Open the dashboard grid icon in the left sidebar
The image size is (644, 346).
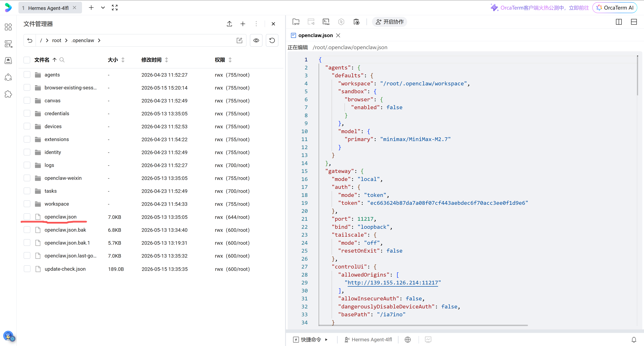[8, 27]
